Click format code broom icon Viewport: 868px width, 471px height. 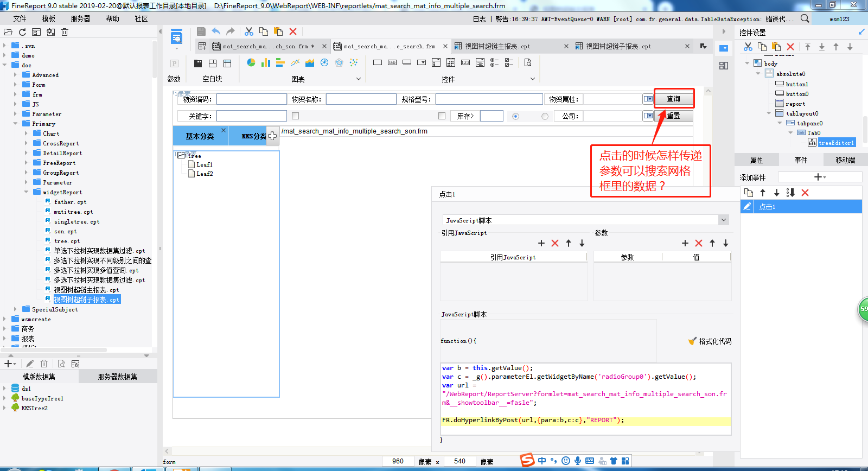[692, 341]
